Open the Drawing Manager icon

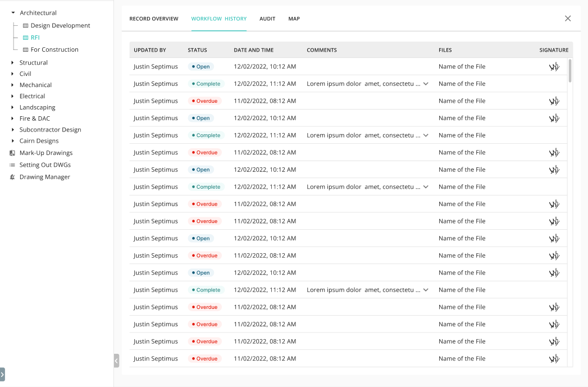[12, 177]
